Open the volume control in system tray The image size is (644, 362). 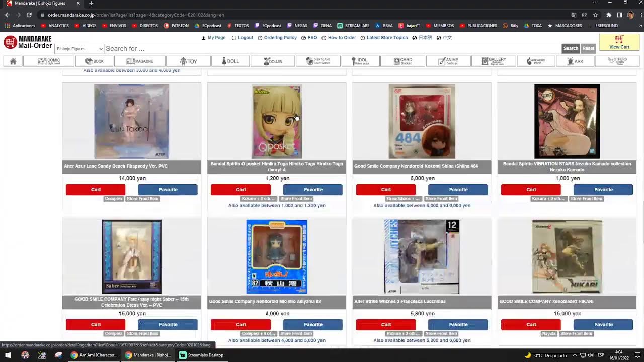point(590,355)
